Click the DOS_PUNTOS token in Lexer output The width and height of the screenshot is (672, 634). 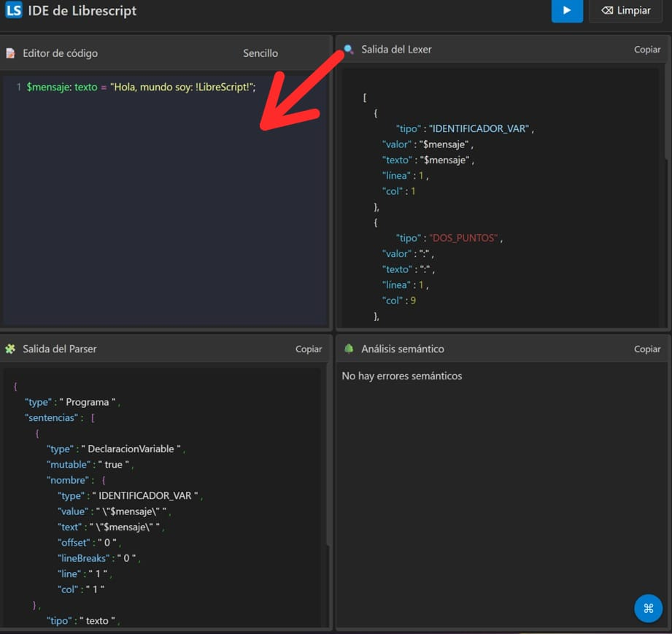pos(463,238)
